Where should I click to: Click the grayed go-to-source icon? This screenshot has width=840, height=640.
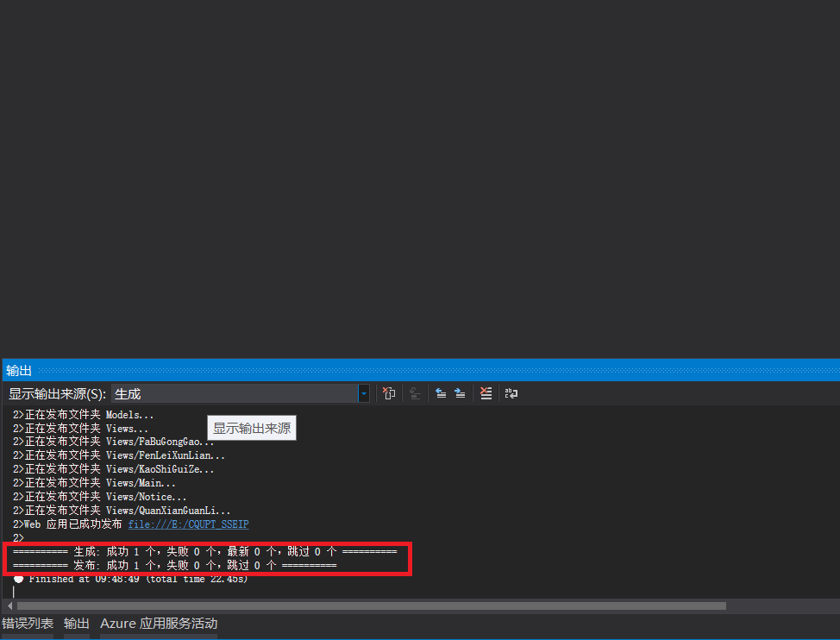pos(415,393)
